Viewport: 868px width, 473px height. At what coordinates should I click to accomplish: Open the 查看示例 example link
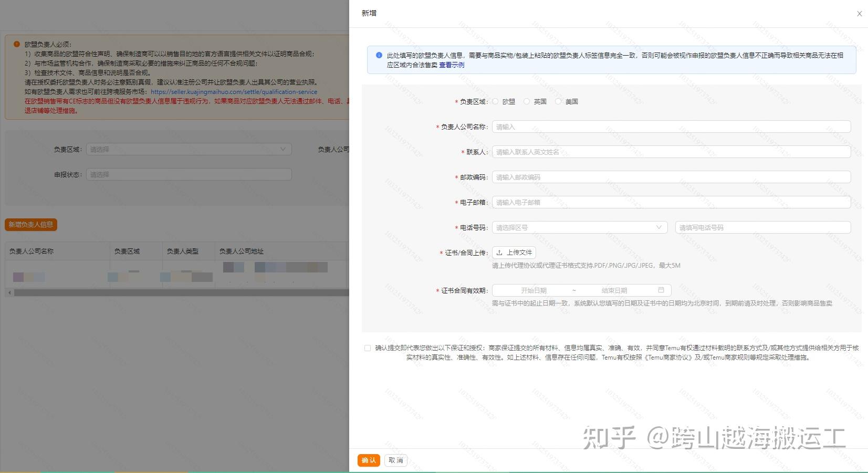click(x=452, y=65)
